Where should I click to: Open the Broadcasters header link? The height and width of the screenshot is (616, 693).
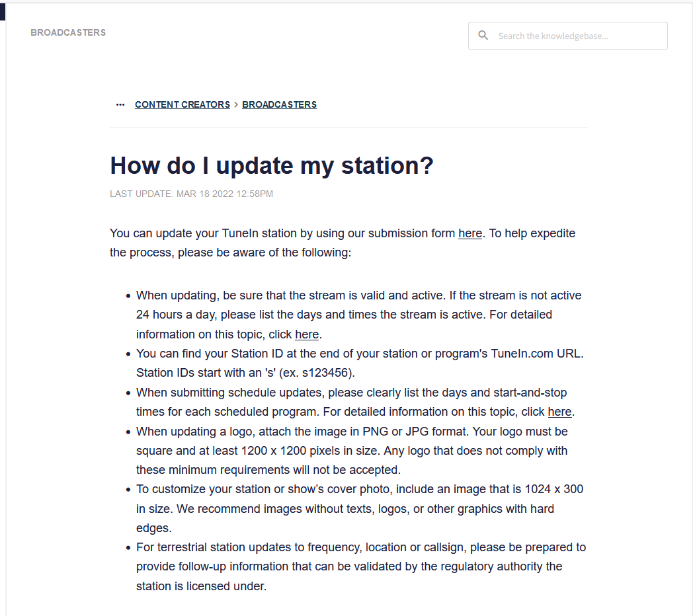pos(68,32)
